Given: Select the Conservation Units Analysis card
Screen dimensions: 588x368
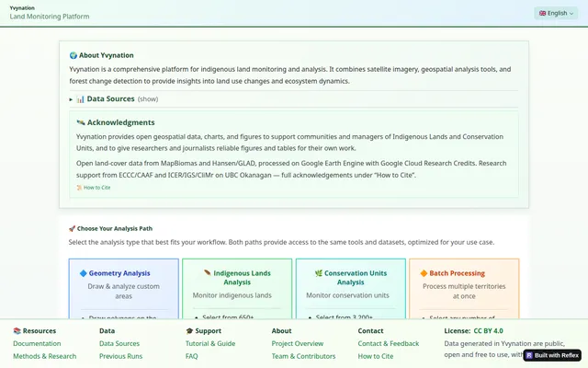Looking at the screenshot, I should [351, 288].
